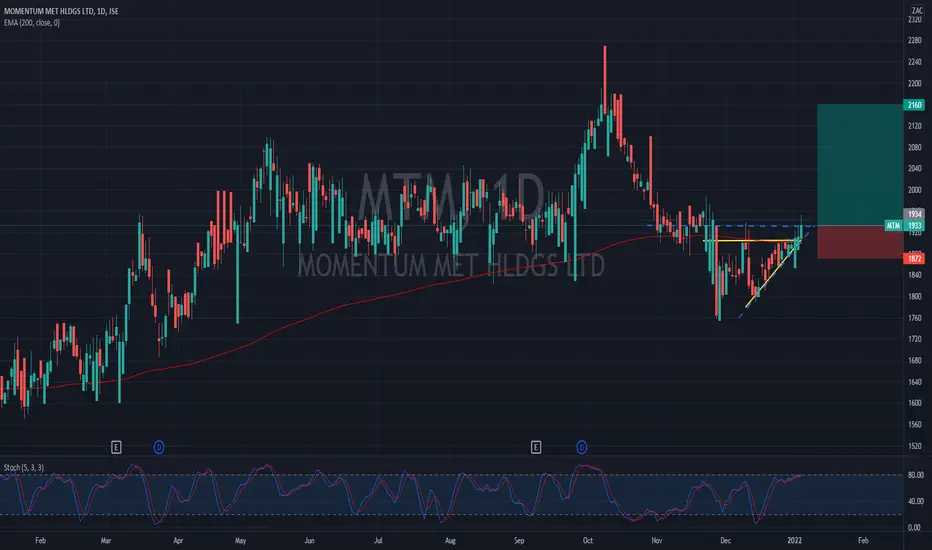Click the 2022 label on time axis

[x=794, y=540]
